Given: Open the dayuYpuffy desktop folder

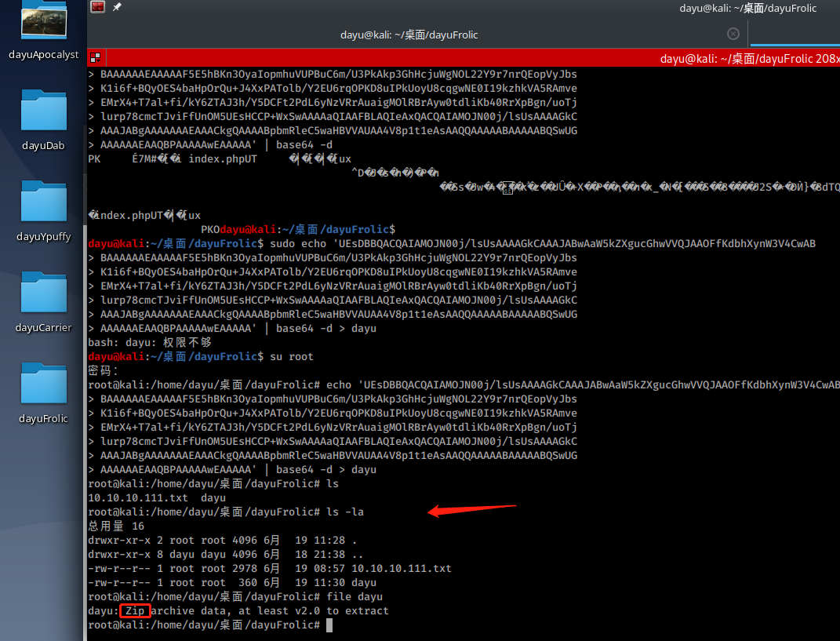Looking at the screenshot, I should tap(44, 201).
